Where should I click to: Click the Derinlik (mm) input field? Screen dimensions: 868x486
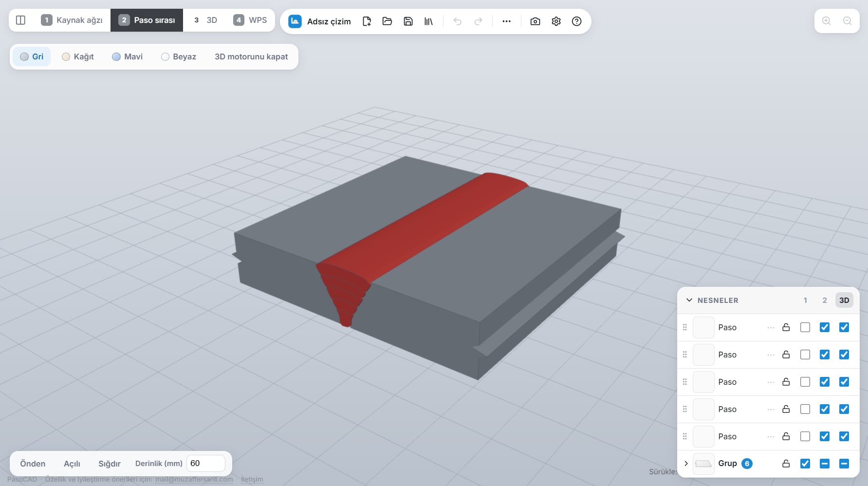click(x=206, y=463)
